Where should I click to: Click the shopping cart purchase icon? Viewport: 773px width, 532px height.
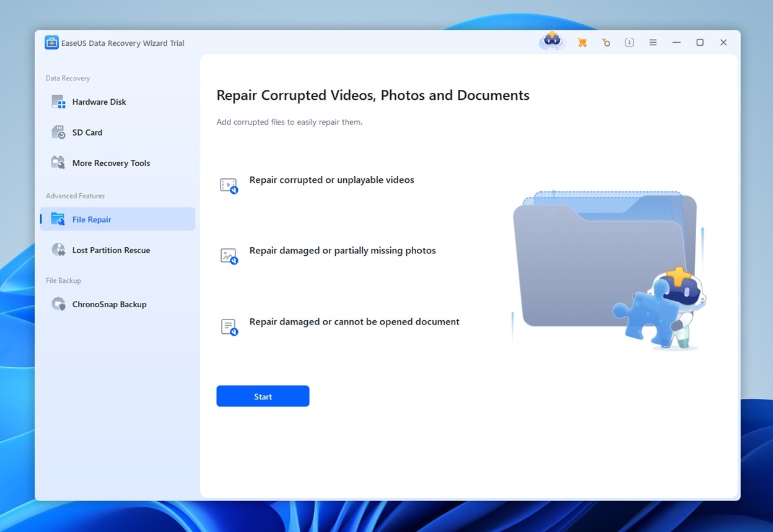tap(582, 43)
